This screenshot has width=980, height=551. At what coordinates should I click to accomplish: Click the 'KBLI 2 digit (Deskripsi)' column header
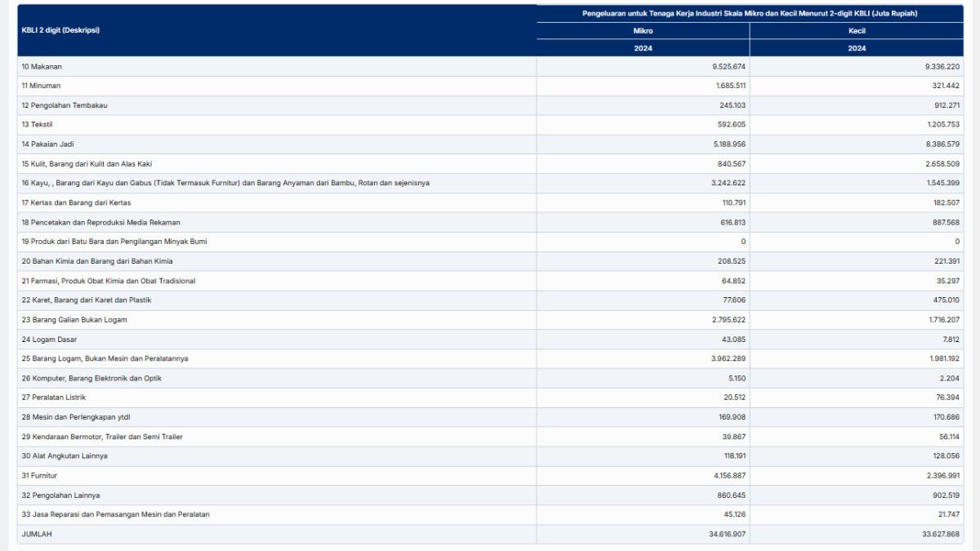tap(61, 30)
